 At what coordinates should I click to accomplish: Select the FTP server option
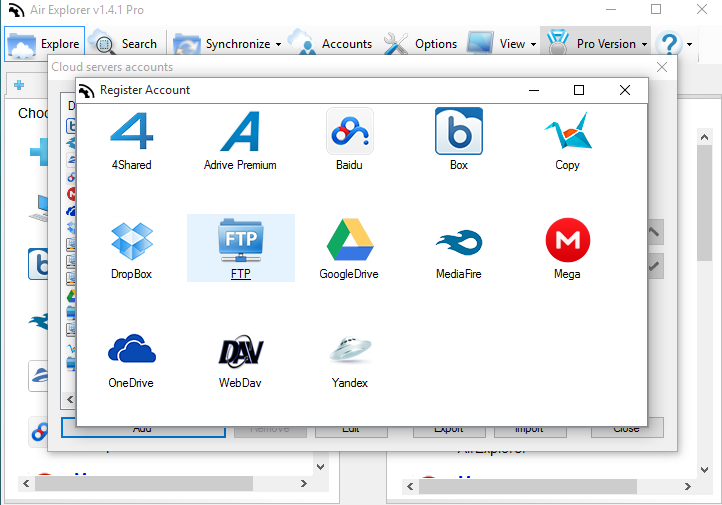click(241, 248)
